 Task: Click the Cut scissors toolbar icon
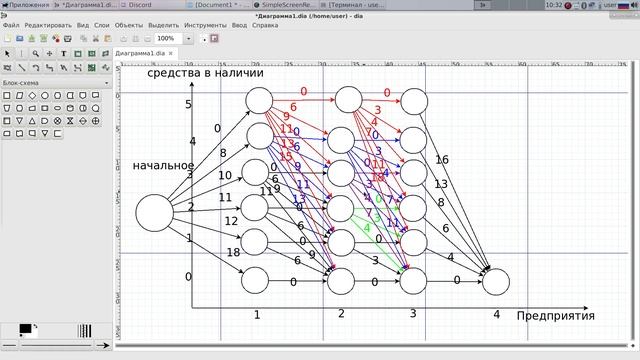(x=96, y=38)
